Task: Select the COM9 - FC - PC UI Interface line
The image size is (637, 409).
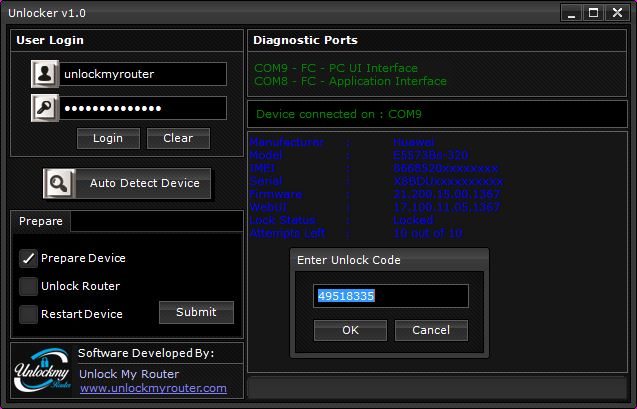Action: point(336,68)
